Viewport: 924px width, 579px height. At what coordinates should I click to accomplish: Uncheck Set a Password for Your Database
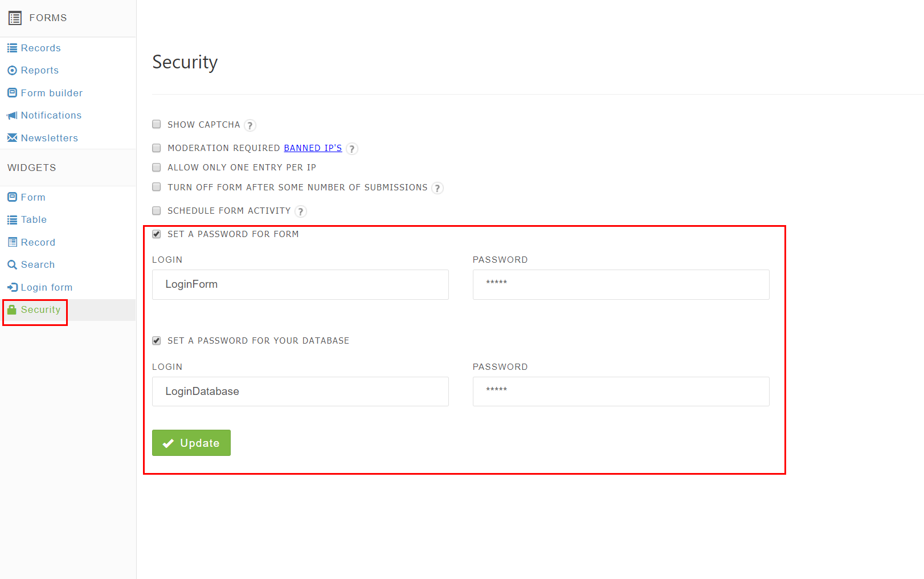point(157,341)
